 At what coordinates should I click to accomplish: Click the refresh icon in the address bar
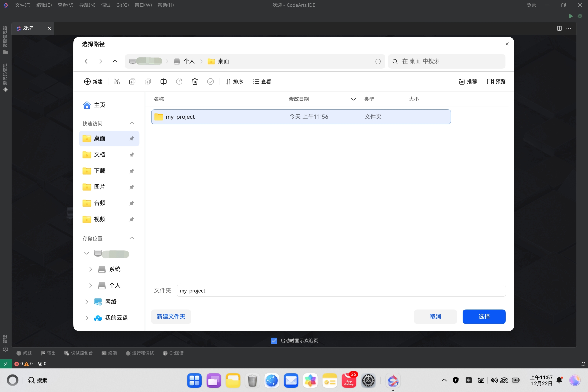378,61
